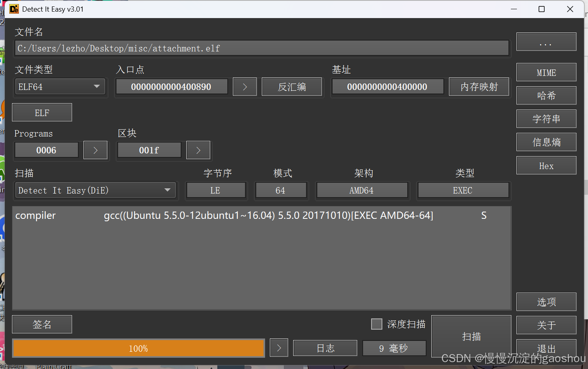Open the 选项 options dialog

click(546, 302)
